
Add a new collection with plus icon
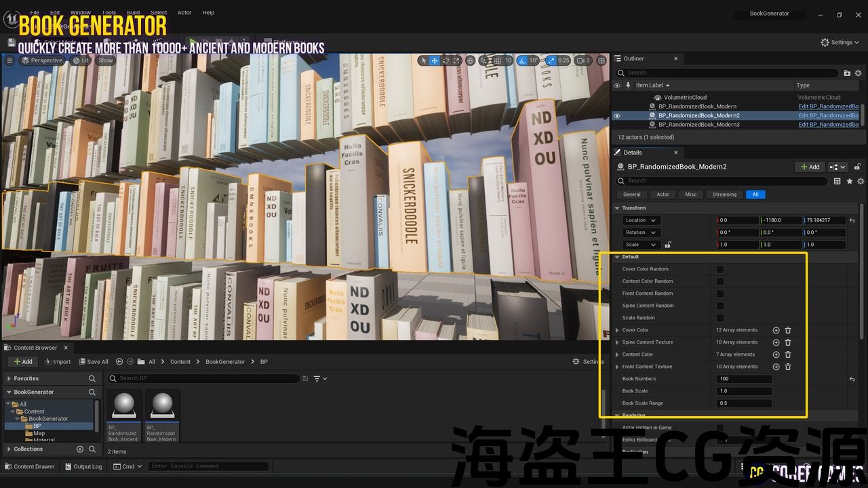pyautogui.click(x=80, y=449)
